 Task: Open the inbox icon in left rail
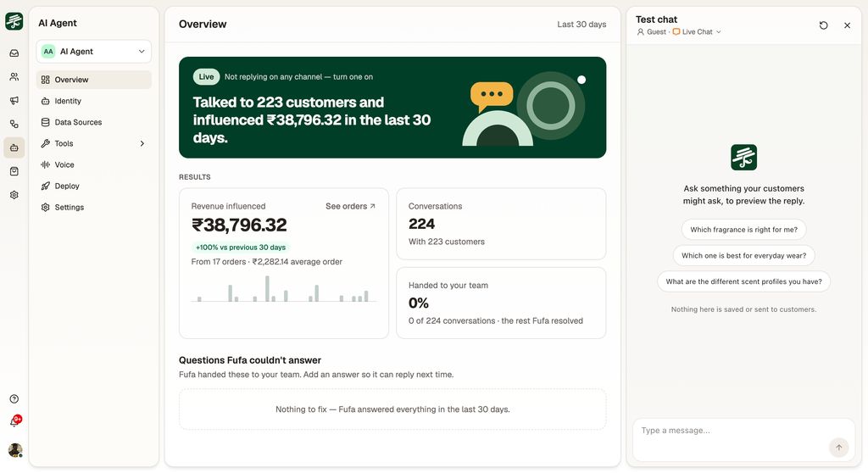coord(14,53)
